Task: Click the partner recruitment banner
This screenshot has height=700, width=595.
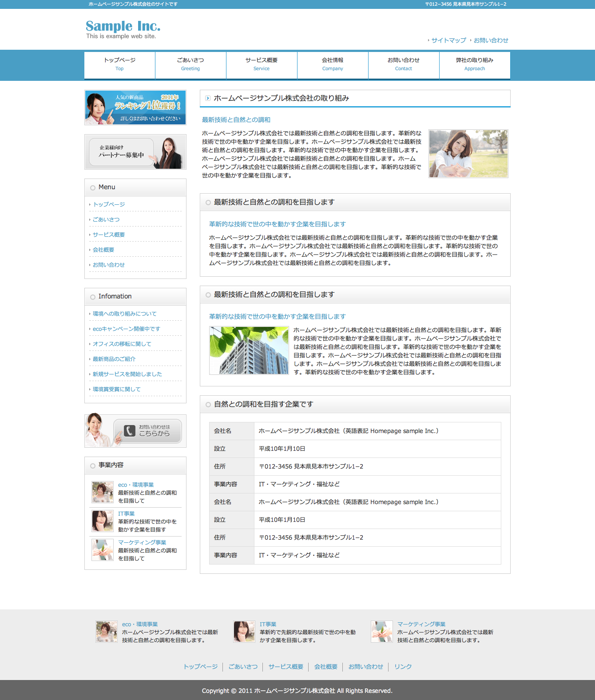Action: click(135, 152)
